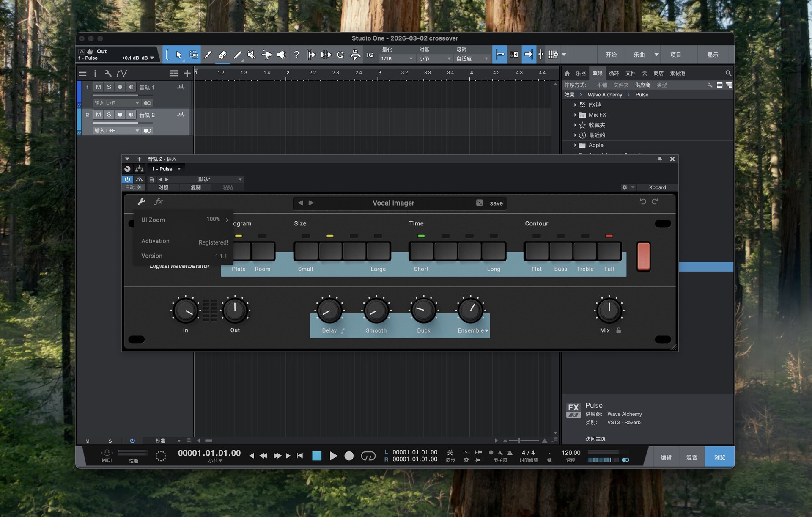Open the wrench settings icon in the plugin header
The image size is (812, 517).
click(x=142, y=201)
